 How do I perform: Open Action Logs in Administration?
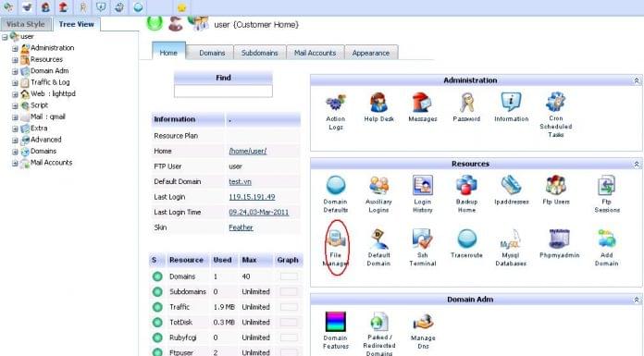pos(336,103)
